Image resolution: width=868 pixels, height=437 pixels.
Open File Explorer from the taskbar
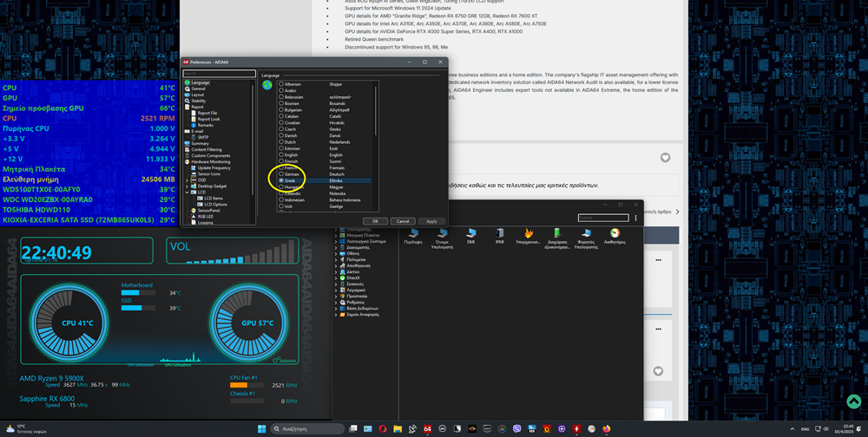click(398, 428)
